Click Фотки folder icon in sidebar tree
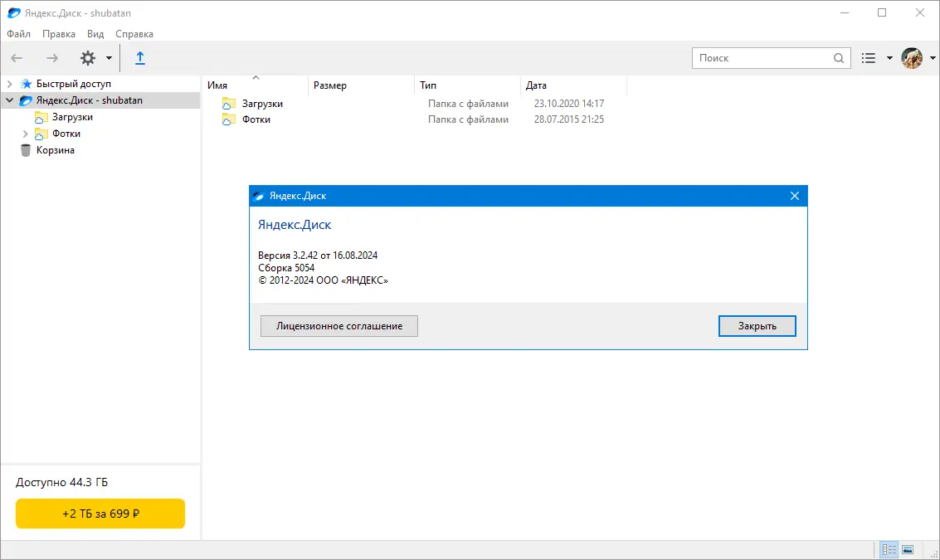The width and height of the screenshot is (940, 560). 41,134
